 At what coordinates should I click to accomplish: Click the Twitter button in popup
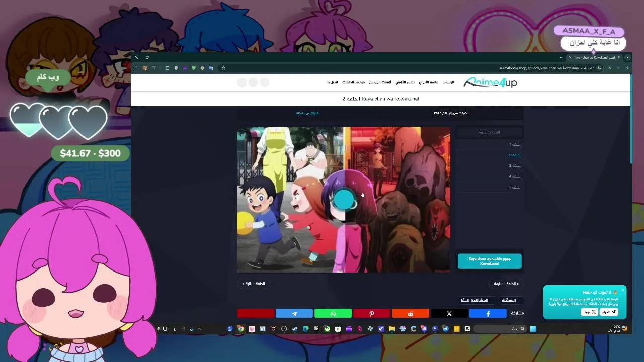click(589, 312)
